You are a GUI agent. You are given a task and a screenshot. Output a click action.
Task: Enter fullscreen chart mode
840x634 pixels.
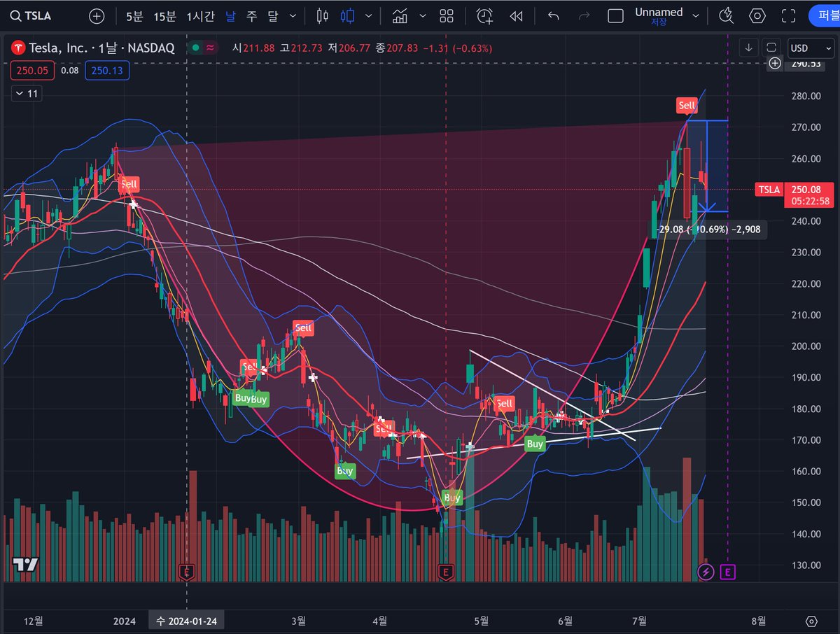pyautogui.click(x=789, y=15)
